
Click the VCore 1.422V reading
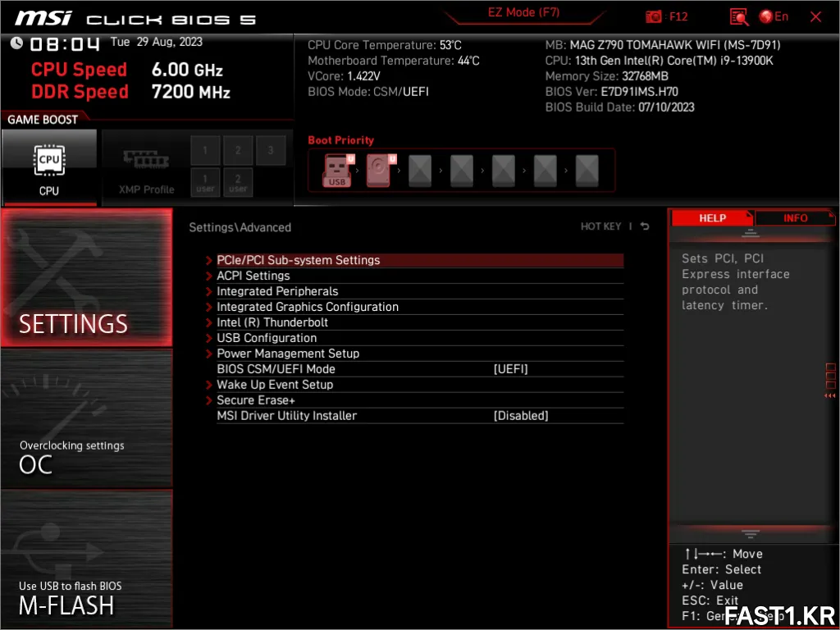click(344, 76)
